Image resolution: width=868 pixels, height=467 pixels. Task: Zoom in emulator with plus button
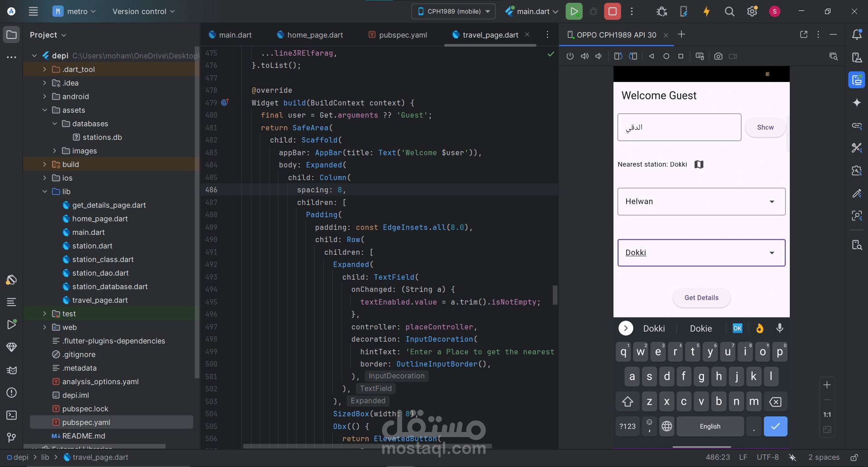pyautogui.click(x=827, y=385)
